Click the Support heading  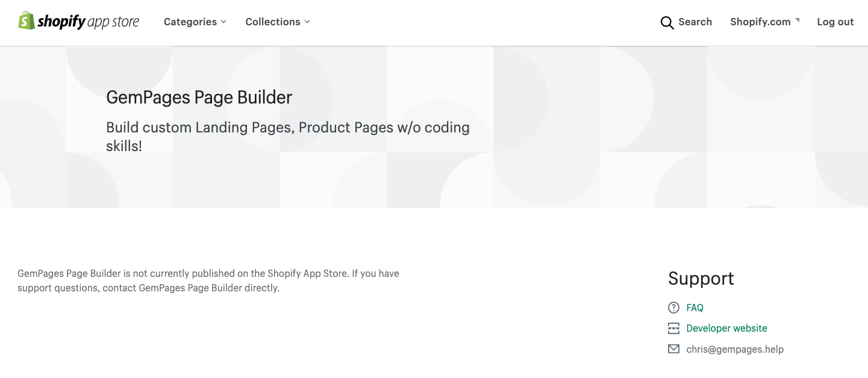pyautogui.click(x=701, y=278)
